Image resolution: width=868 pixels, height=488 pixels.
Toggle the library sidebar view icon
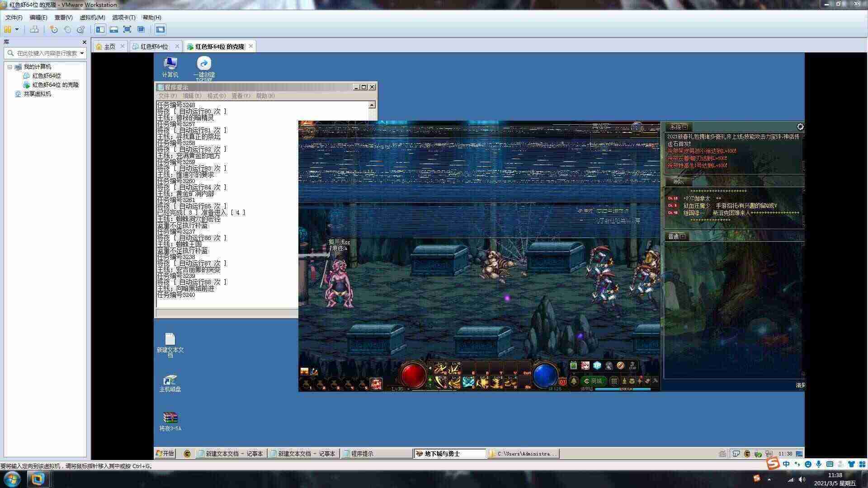[100, 29]
